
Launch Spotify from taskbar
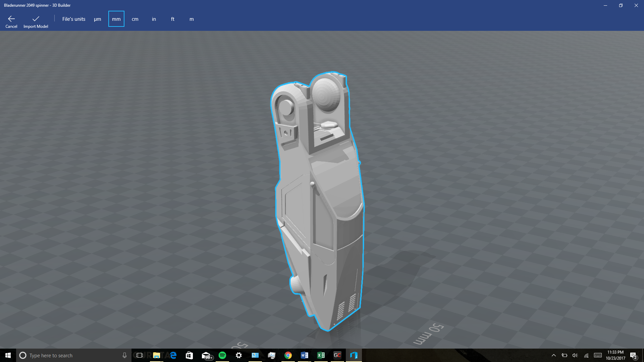[222, 355]
